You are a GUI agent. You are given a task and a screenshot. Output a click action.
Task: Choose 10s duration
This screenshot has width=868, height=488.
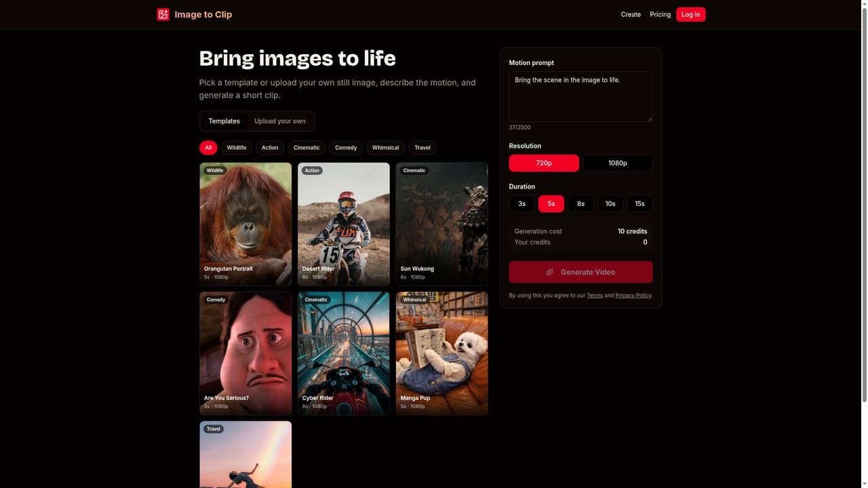[x=610, y=203]
